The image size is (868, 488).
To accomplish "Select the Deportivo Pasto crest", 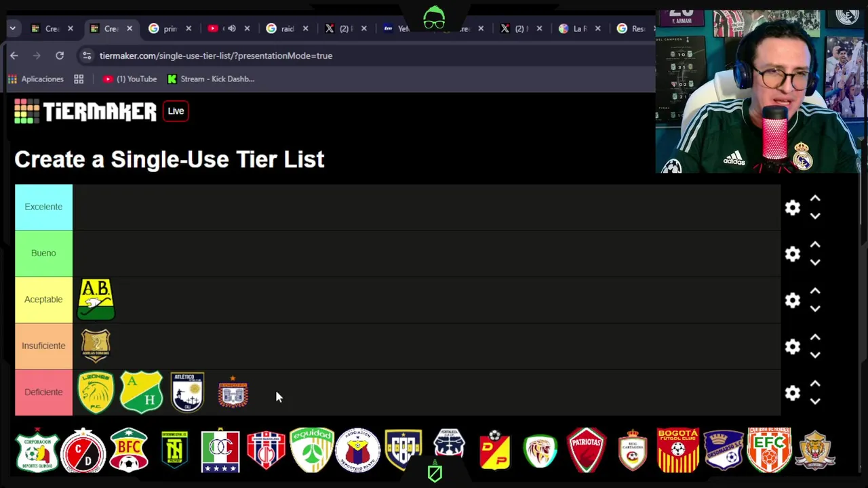I will coord(357,449).
